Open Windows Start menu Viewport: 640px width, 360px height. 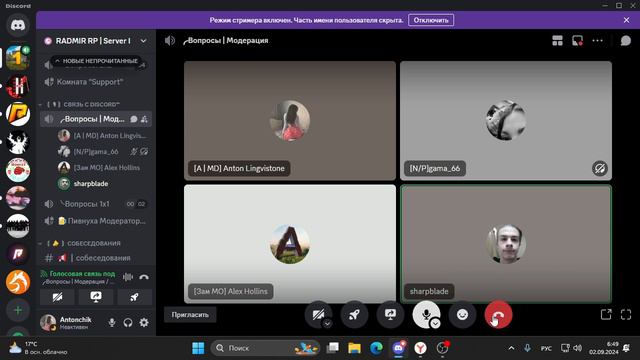pyautogui.click(x=198, y=348)
